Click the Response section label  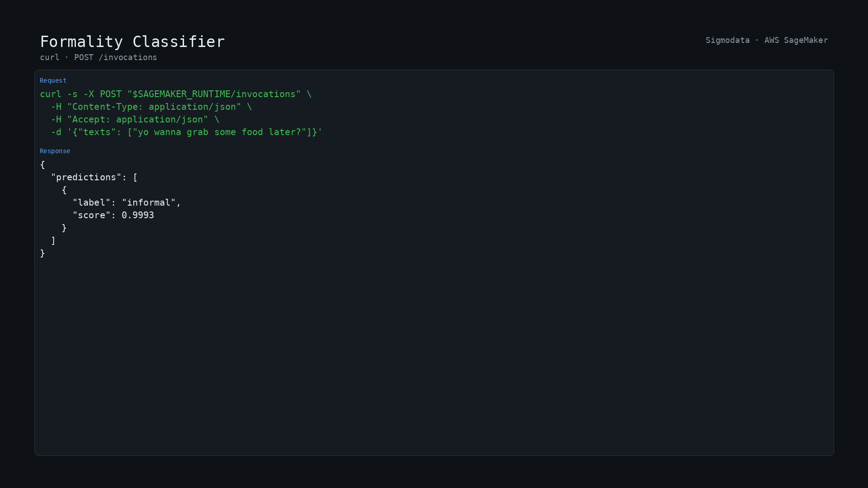(x=55, y=151)
